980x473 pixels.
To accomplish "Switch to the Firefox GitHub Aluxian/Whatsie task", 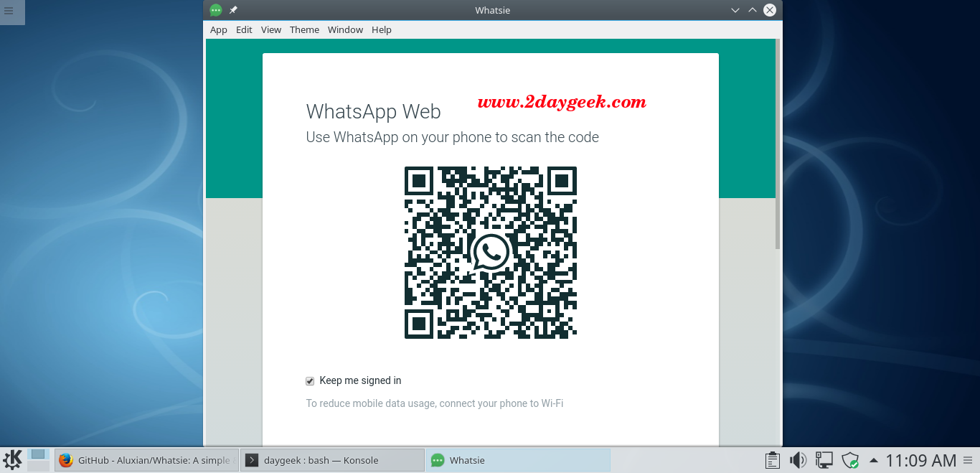I will [x=146, y=460].
